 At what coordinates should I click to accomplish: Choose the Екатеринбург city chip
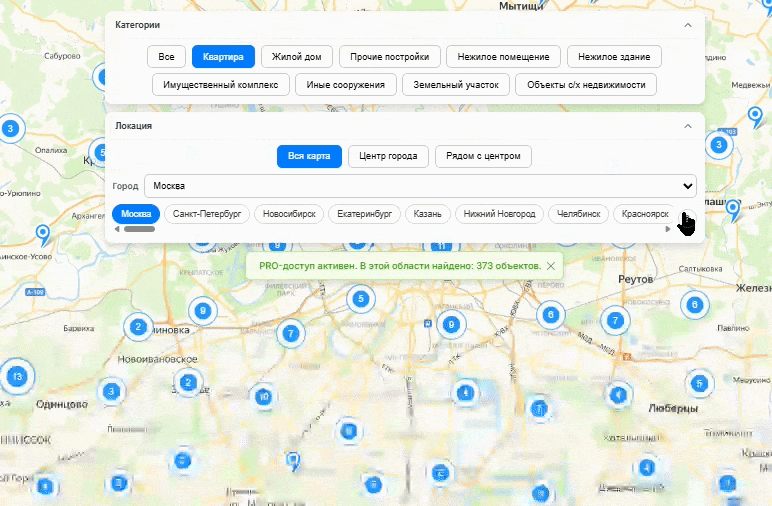pyautogui.click(x=364, y=214)
